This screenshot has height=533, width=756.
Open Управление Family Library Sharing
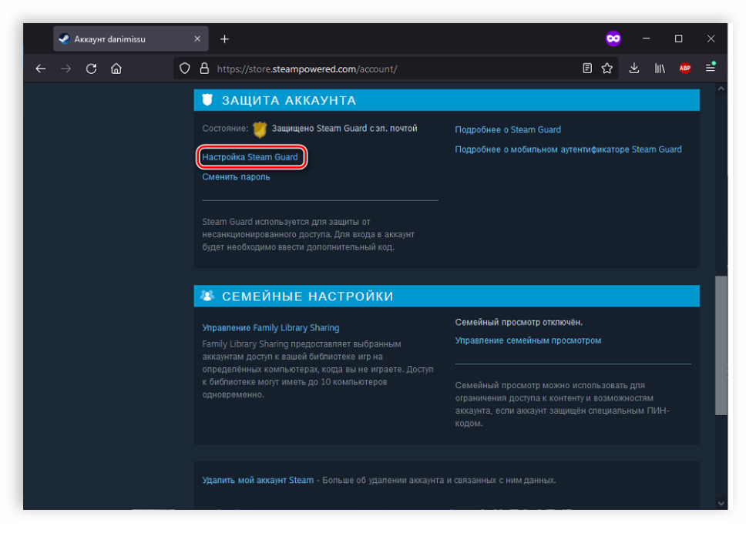point(270,327)
